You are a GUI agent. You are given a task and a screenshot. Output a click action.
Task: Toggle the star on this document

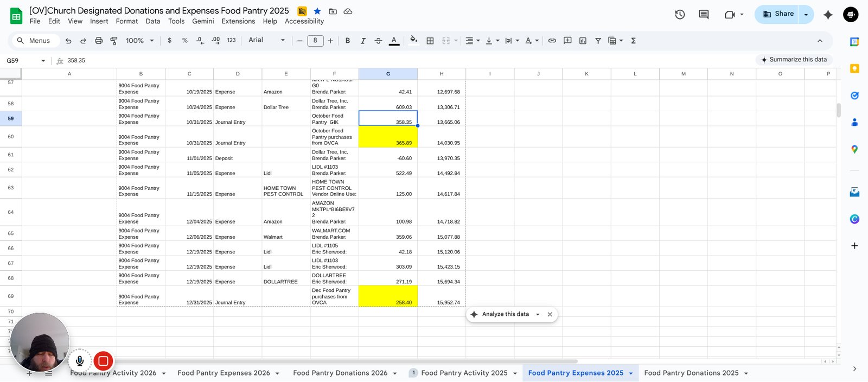click(x=317, y=11)
